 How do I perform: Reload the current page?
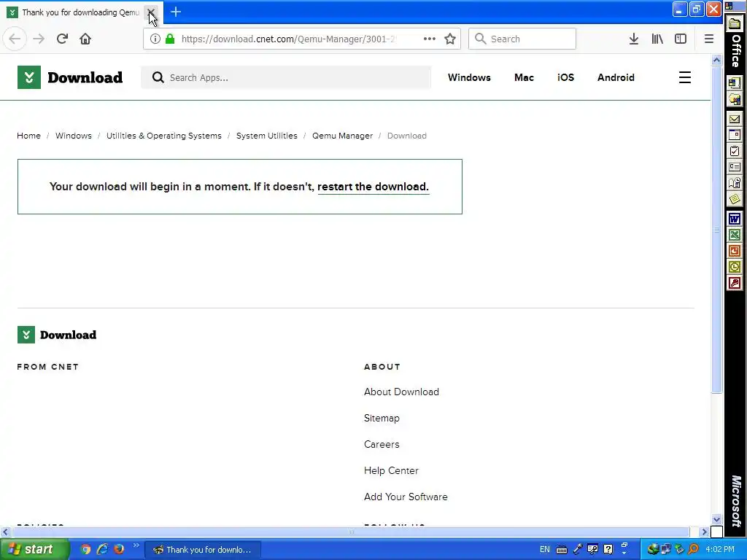(x=62, y=39)
